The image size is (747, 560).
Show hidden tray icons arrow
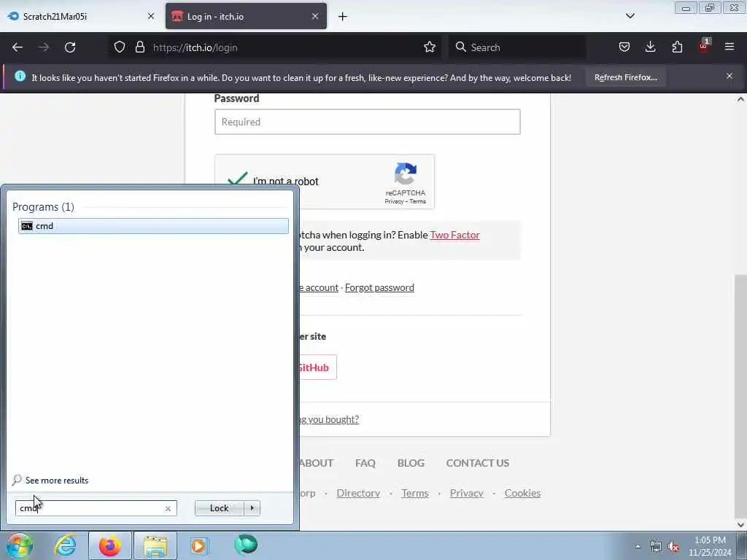(638, 547)
